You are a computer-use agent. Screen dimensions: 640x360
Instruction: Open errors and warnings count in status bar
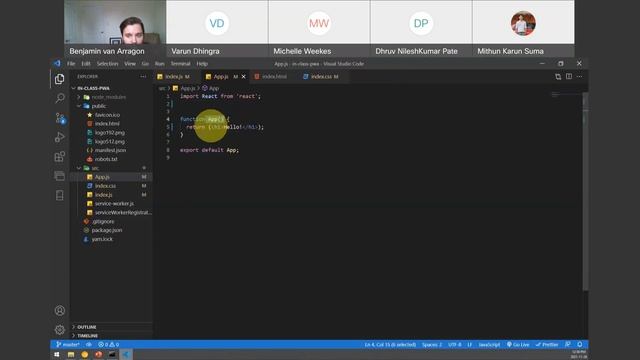click(109, 344)
